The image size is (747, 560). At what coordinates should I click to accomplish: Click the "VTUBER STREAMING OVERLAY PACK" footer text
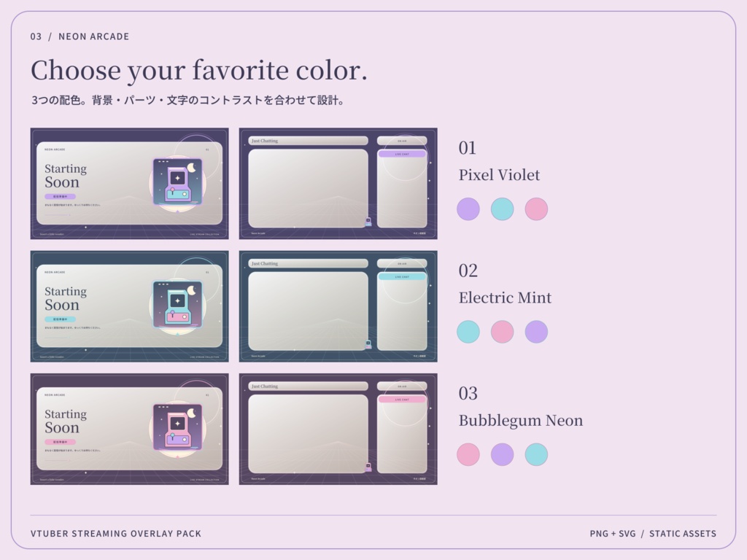point(116,534)
